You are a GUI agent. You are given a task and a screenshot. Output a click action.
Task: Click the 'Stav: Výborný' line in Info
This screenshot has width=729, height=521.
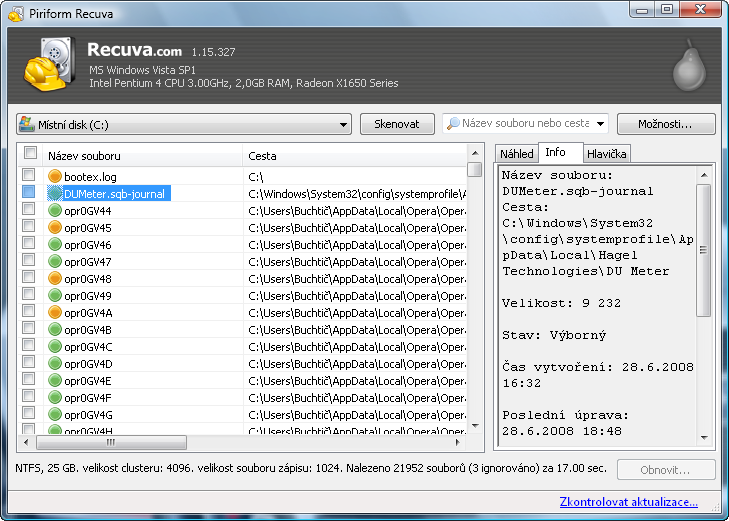(x=554, y=335)
